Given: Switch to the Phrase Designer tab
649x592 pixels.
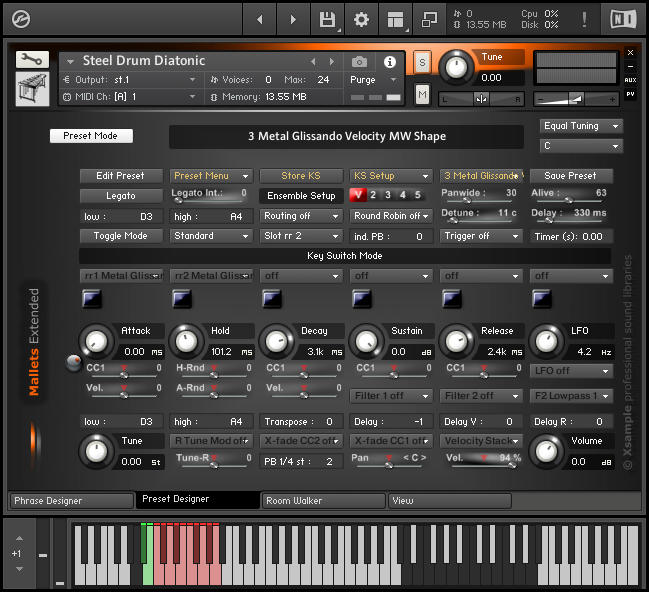Looking at the screenshot, I should [x=72, y=501].
